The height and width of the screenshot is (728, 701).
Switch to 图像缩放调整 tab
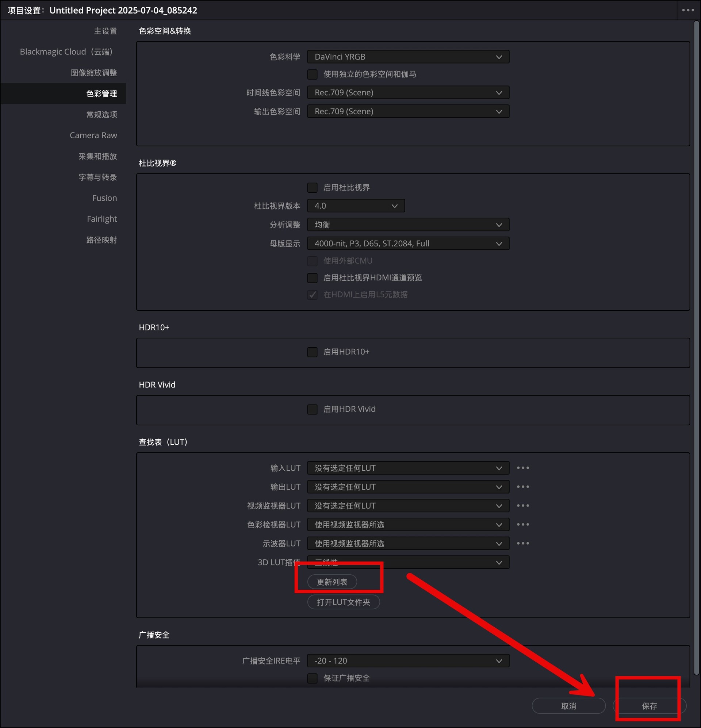click(94, 73)
